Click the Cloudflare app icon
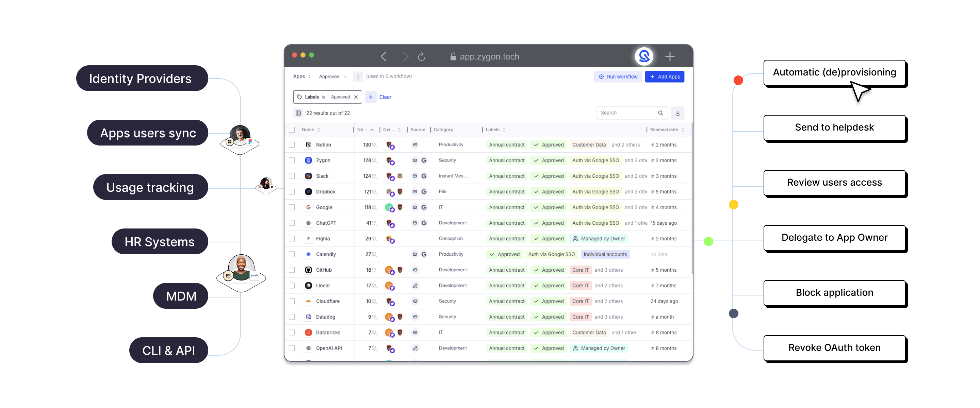This screenshot has width=980, height=408. click(309, 301)
